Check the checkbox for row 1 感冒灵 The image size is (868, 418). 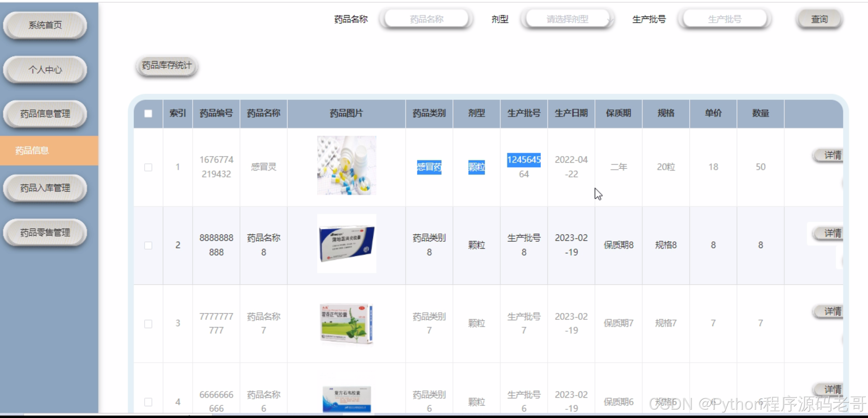coord(148,167)
